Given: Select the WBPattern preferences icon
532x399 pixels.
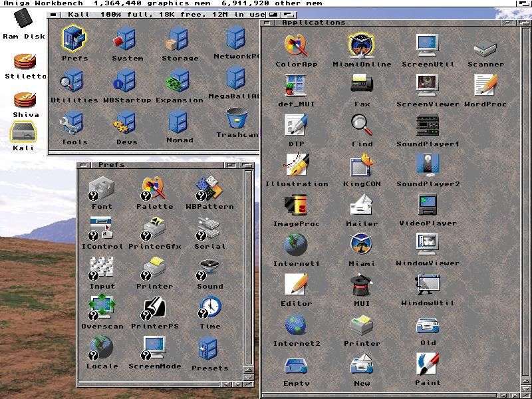Looking at the screenshot, I should [209, 188].
